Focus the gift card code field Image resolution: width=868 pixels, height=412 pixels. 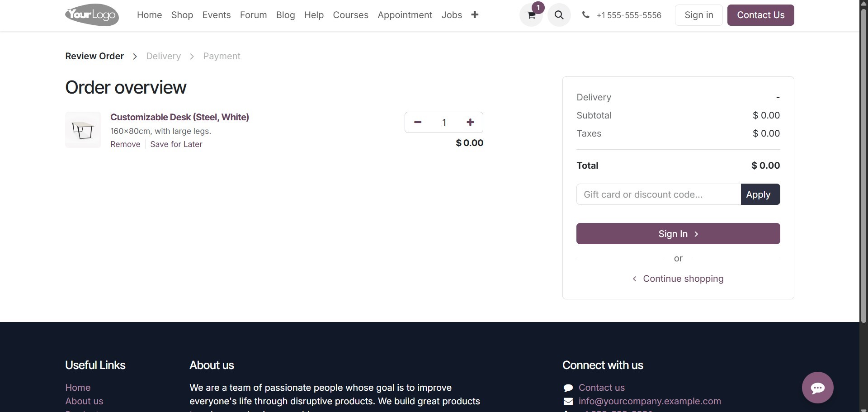[658, 194]
